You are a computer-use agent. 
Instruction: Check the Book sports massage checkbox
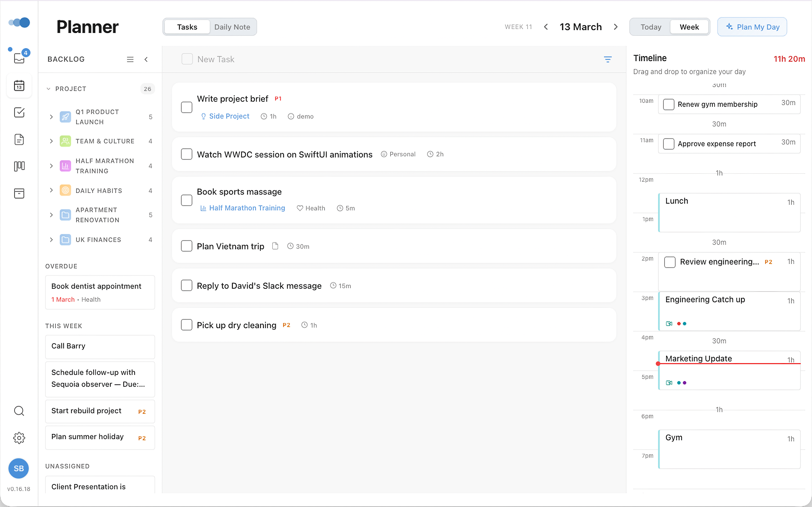click(x=187, y=200)
